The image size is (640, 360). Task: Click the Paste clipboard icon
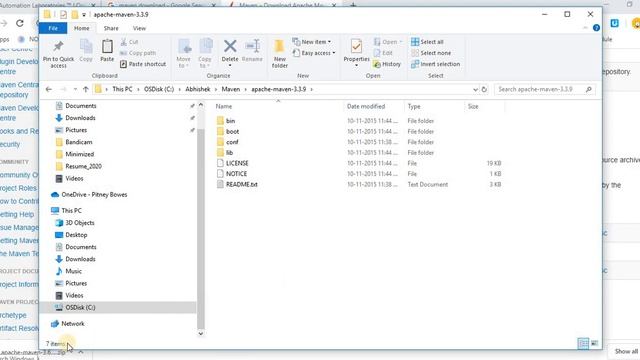[x=107, y=46]
